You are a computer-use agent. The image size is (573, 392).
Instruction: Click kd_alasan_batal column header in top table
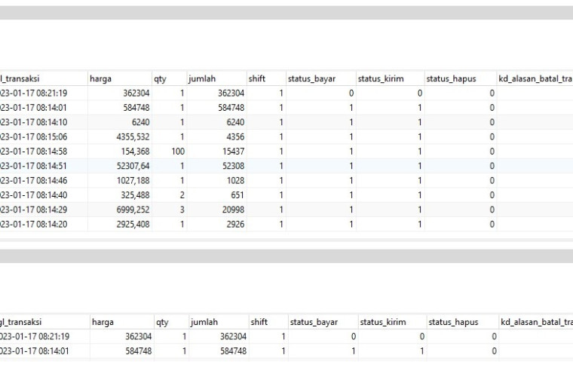tap(535, 78)
